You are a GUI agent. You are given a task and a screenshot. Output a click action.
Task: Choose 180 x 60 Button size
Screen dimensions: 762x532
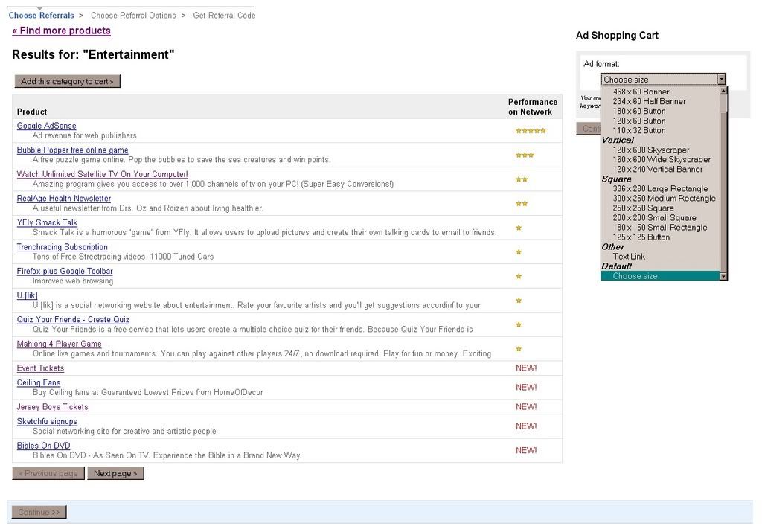[638, 112]
